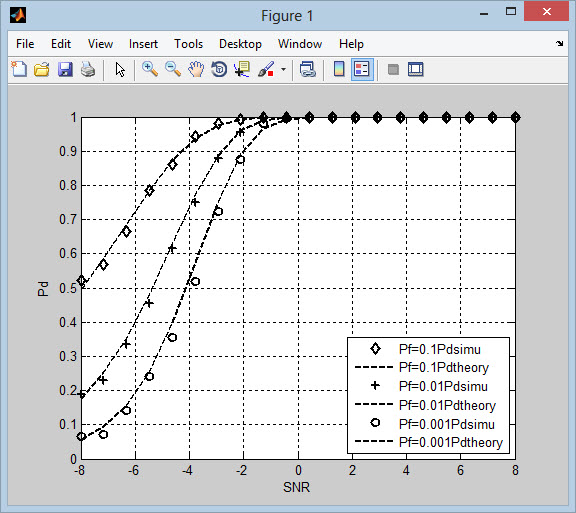Click the Show Plot Tools button
Screen dimensions: 576x513
tap(416, 69)
